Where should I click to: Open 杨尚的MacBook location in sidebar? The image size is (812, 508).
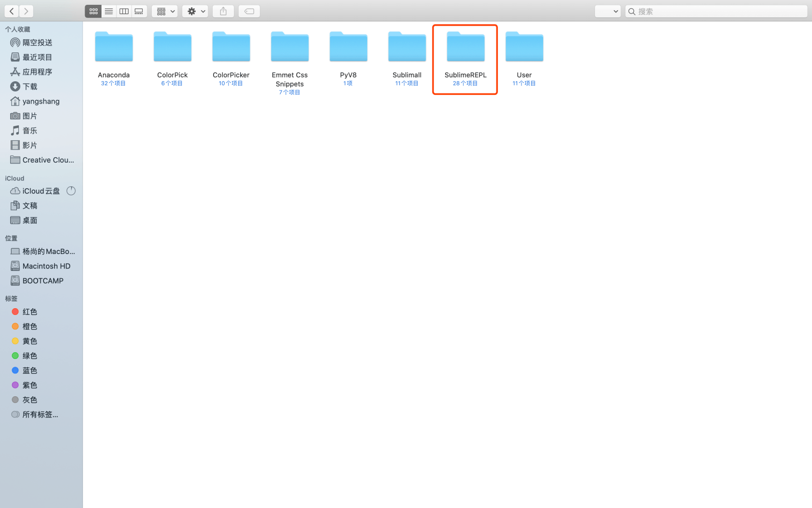point(41,252)
